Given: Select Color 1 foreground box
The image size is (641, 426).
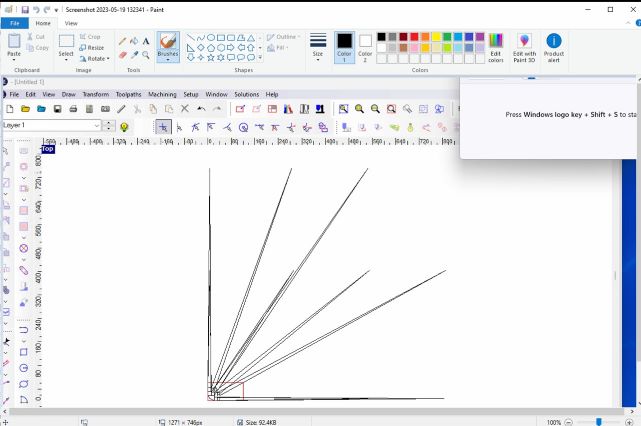Looking at the screenshot, I should [x=344, y=47].
